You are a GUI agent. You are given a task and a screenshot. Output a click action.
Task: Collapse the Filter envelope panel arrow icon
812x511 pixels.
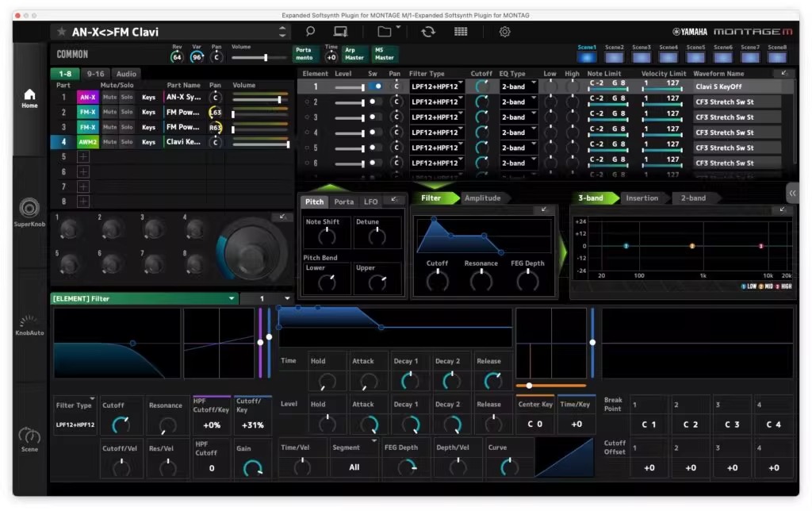click(544, 209)
